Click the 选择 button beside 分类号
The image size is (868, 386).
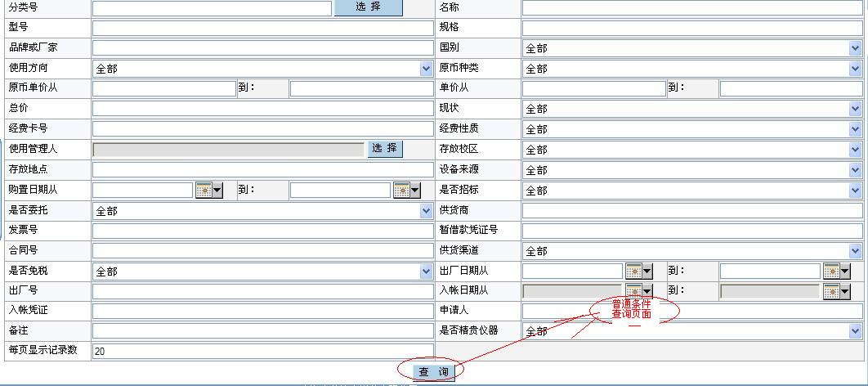(x=369, y=7)
